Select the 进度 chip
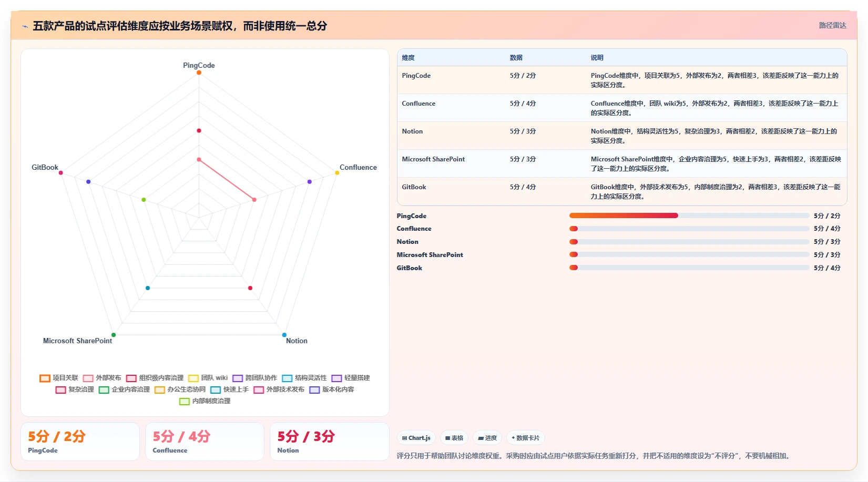The width and height of the screenshot is (868, 482). point(487,438)
